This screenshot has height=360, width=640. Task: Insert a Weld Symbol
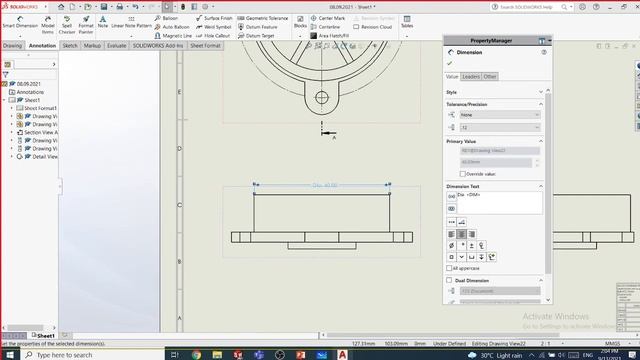pyautogui.click(x=213, y=27)
